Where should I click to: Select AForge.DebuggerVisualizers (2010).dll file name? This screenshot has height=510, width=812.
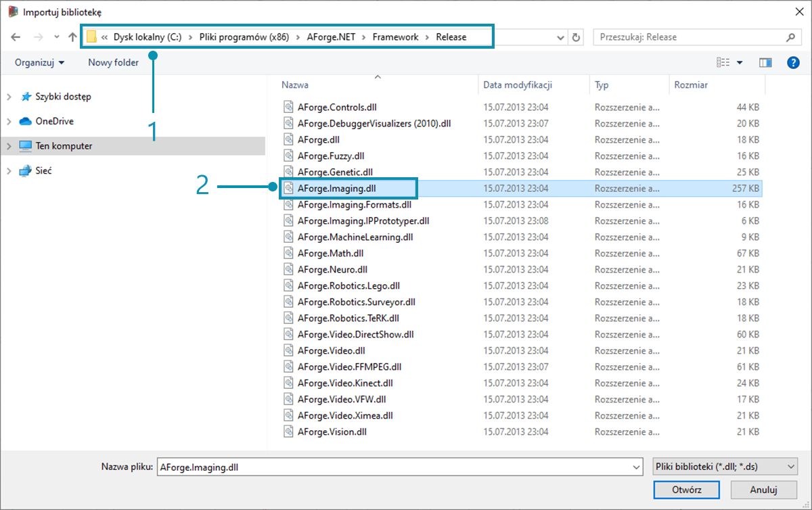[x=374, y=123]
